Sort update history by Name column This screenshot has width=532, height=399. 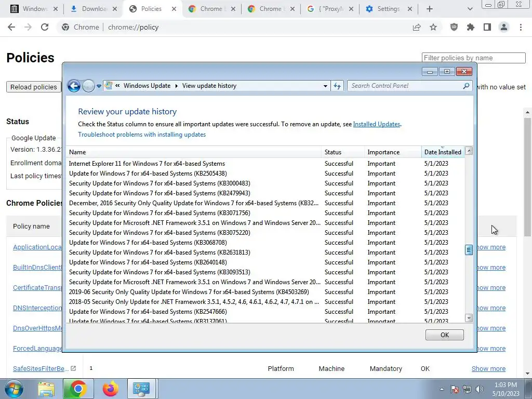pos(194,152)
